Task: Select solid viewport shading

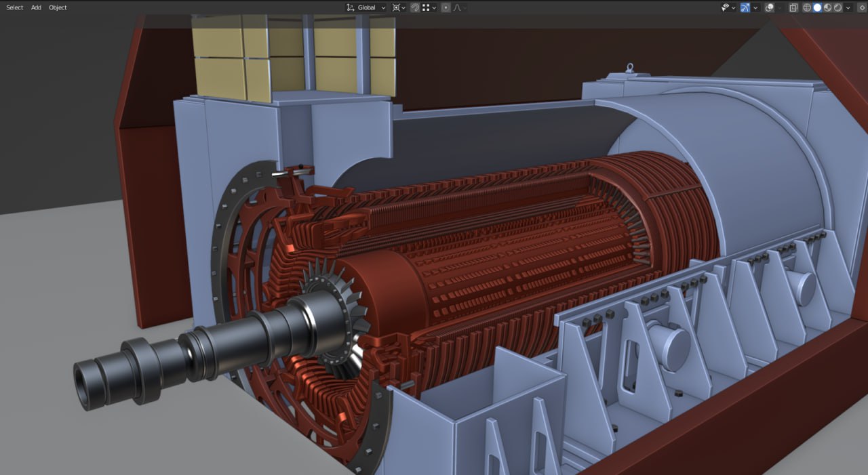Action: point(817,7)
